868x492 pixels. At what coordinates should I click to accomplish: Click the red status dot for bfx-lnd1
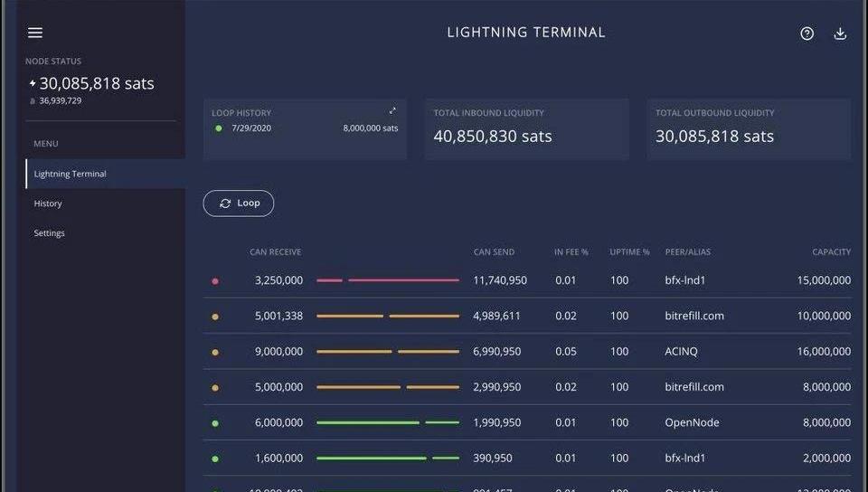tap(215, 281)
